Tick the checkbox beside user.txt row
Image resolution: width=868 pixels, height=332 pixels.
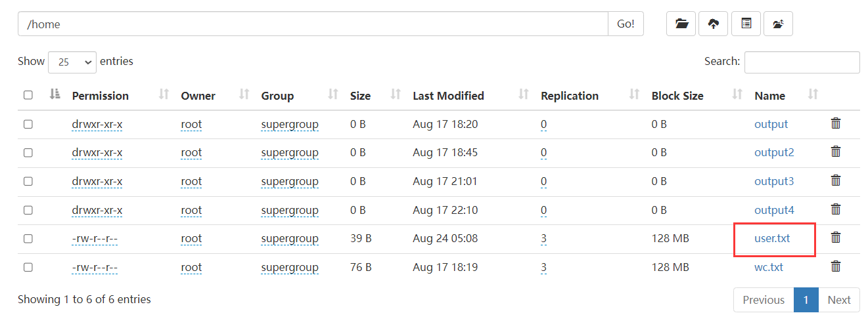pos(28,238)
